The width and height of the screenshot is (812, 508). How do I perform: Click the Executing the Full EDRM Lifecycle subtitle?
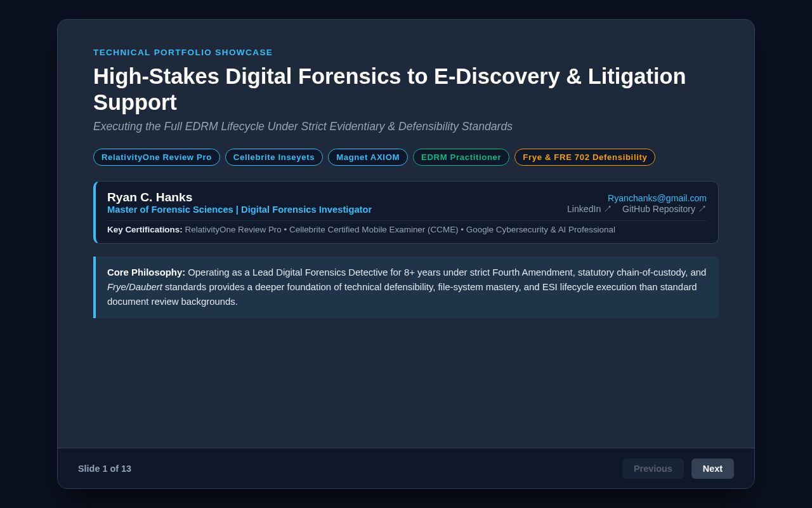click(303, 126)
